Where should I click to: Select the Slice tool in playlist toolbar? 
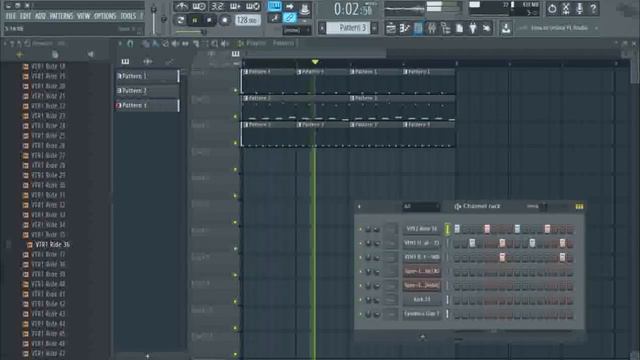(196, 43)
